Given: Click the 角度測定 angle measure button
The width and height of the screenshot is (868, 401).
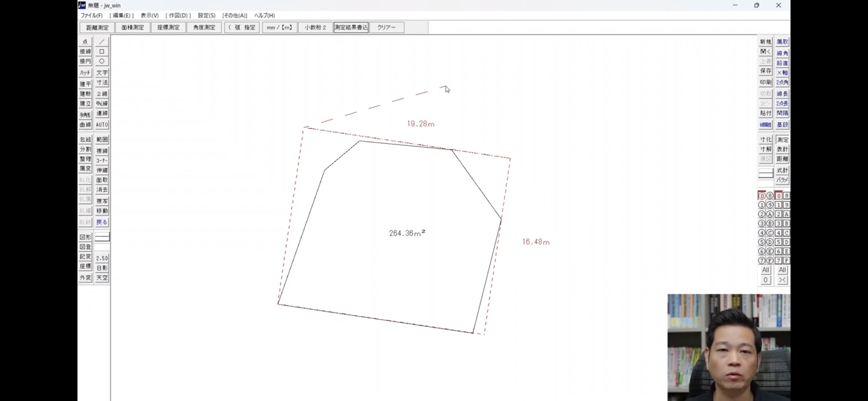Looking at the screenshot, I should (204, 27).
